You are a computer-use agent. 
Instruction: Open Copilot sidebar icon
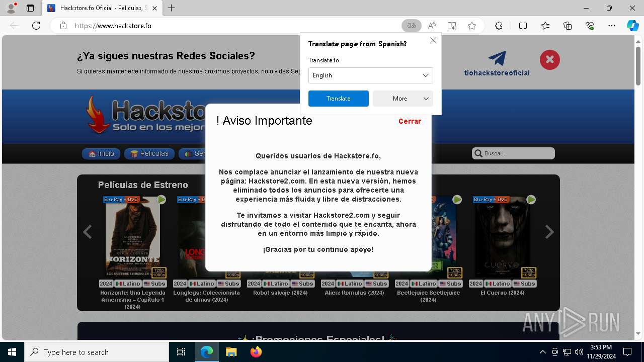pyautogui.click(x=632, y=26)
